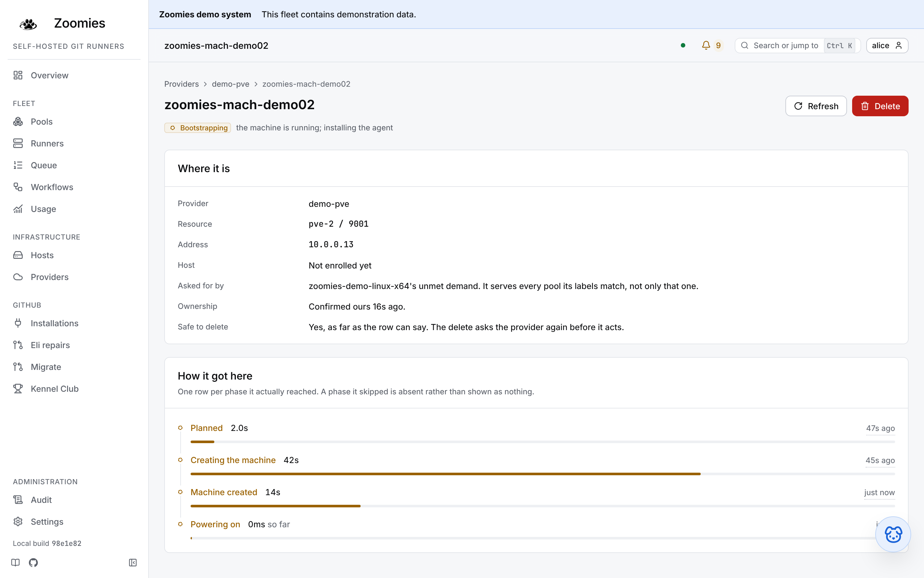The image size is (924, 578).
Task: Click the Machine created phase label
Action: (224, 492)
